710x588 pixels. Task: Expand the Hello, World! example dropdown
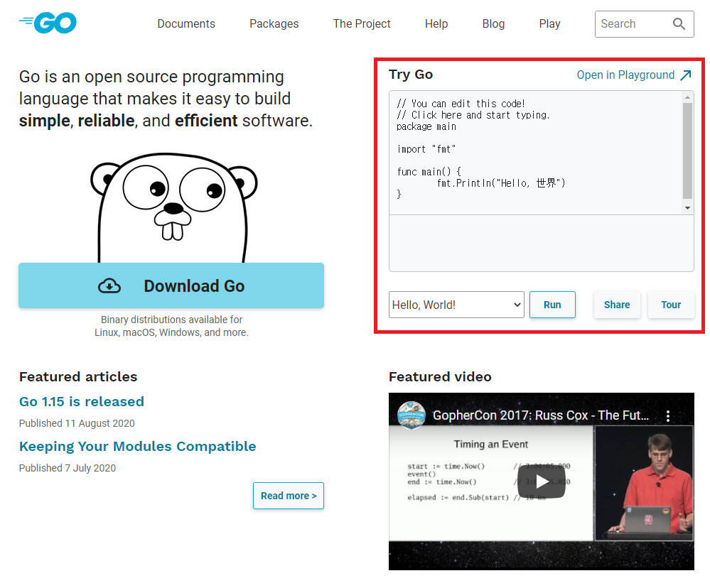pyautogui.click(x=456, y=305)
